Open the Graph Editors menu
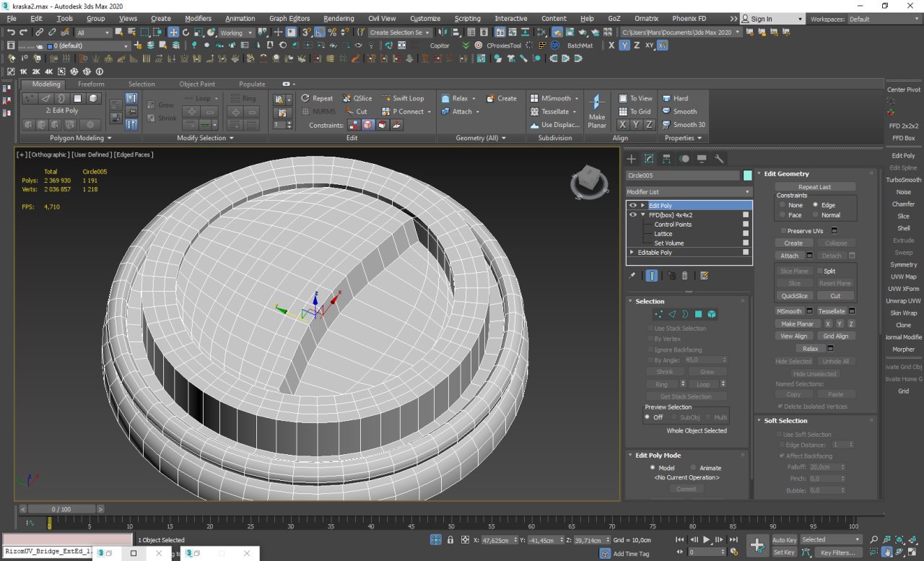The height and width of the screenshot is (561, 924). (288, 19)
